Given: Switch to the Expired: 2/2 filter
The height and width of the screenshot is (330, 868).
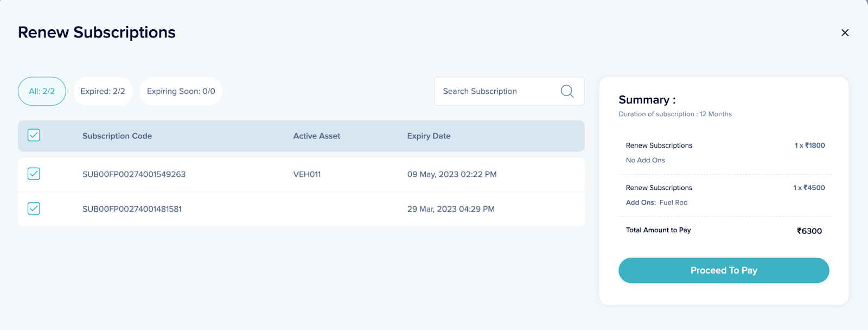Looking at the screenshot, I should pos(103,91).
